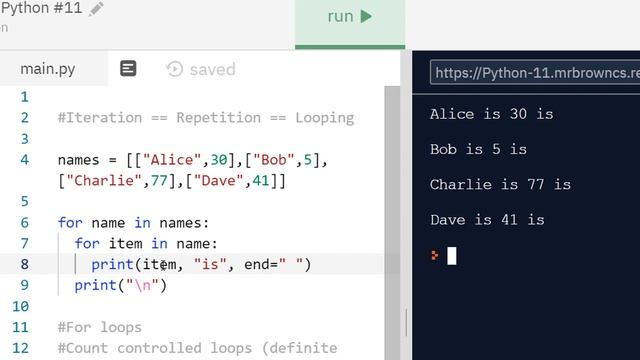Click the code formatter icon next to main.py
This screenshot has width=640, height=360.
click(x=128, y=69)
